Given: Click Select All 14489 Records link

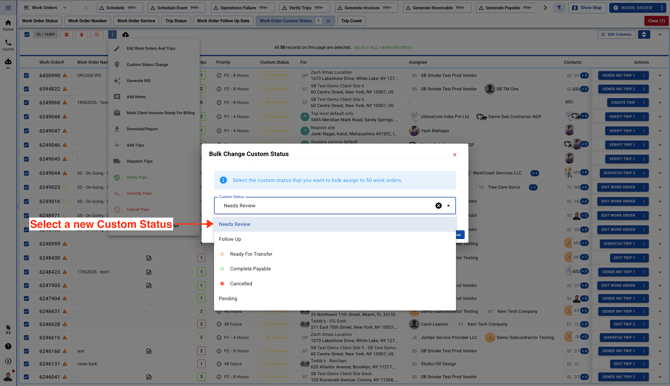Looking at the screenshot, I should [382, 47].
